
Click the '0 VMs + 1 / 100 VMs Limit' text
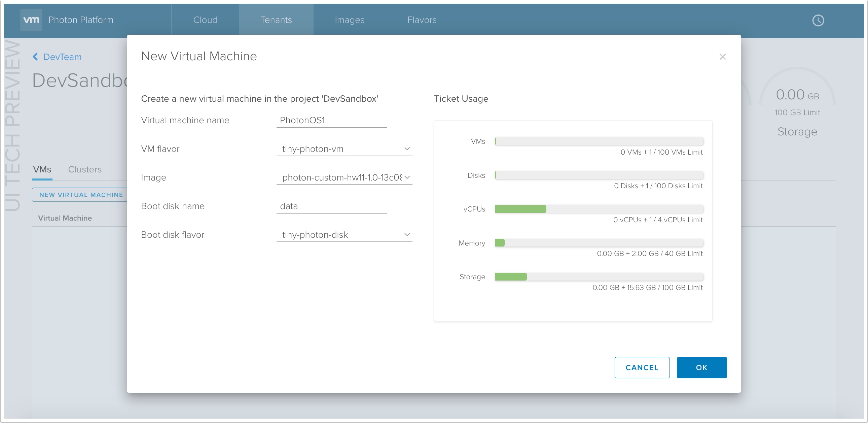(661, 153)
